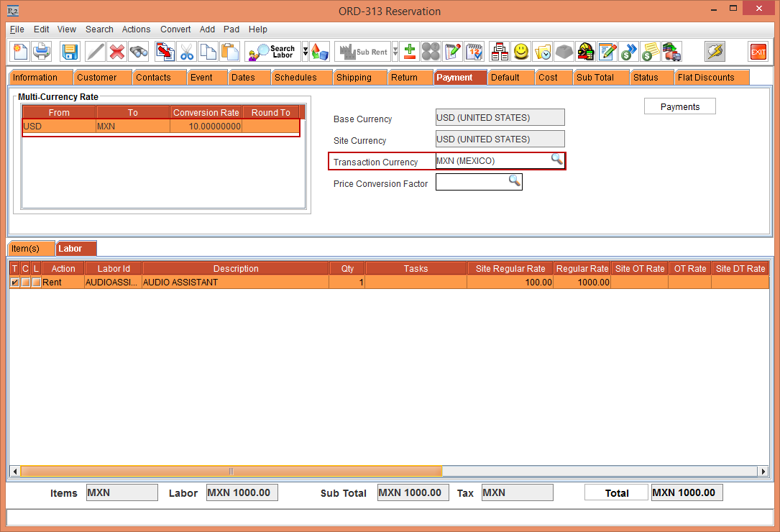780x532 pixels.
Task: Check the L checkbox in labor row
Action: coord(36,283)
